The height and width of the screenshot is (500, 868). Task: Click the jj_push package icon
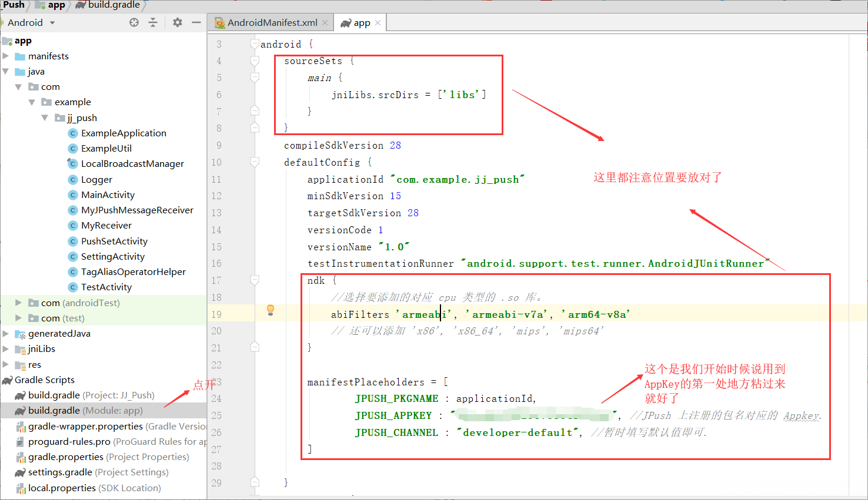tap(60, 118)
